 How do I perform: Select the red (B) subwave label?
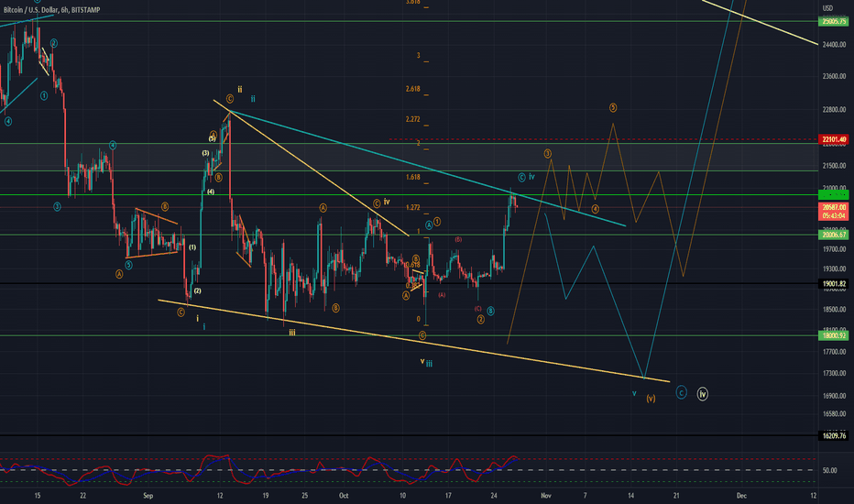coord(458,239)
